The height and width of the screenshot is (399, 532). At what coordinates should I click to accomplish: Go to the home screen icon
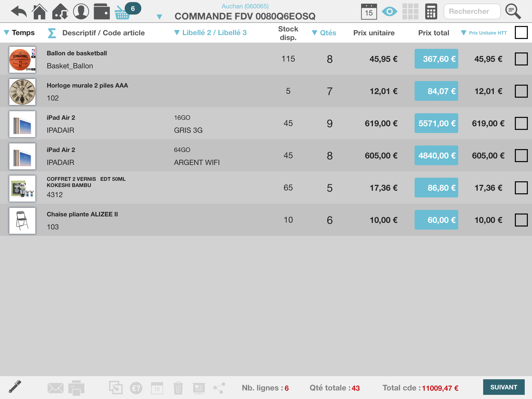39,11
